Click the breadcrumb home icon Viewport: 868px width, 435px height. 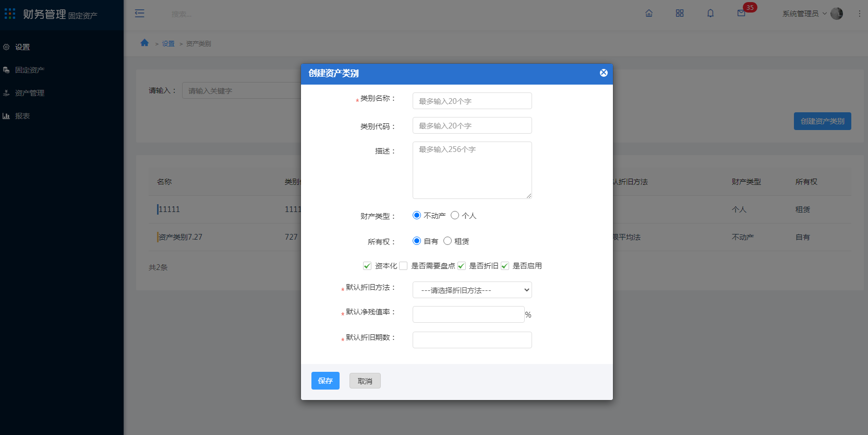click(x=144, y=43)
